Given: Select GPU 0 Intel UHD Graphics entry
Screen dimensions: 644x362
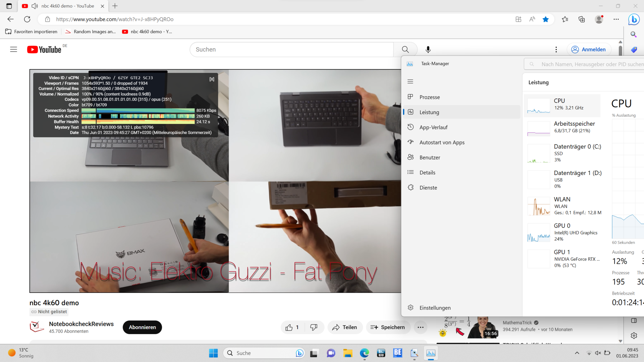Looking at the screenshot, I should [562, 232].
